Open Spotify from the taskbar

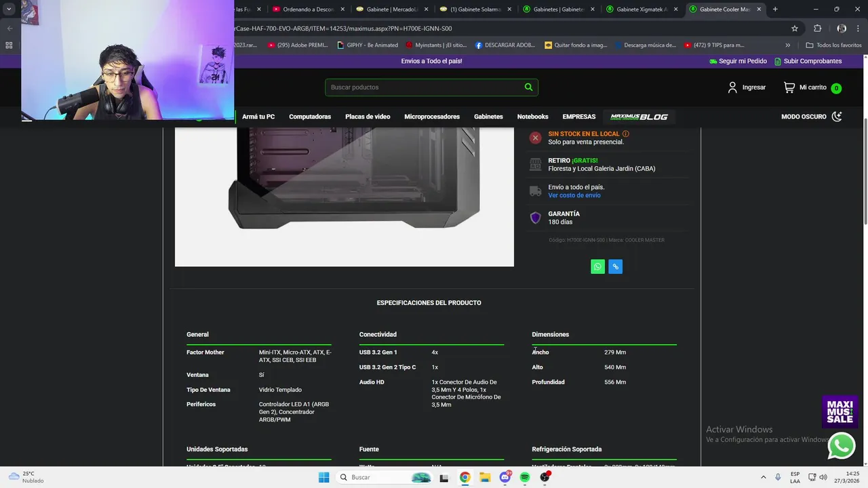tap(525, 477)
